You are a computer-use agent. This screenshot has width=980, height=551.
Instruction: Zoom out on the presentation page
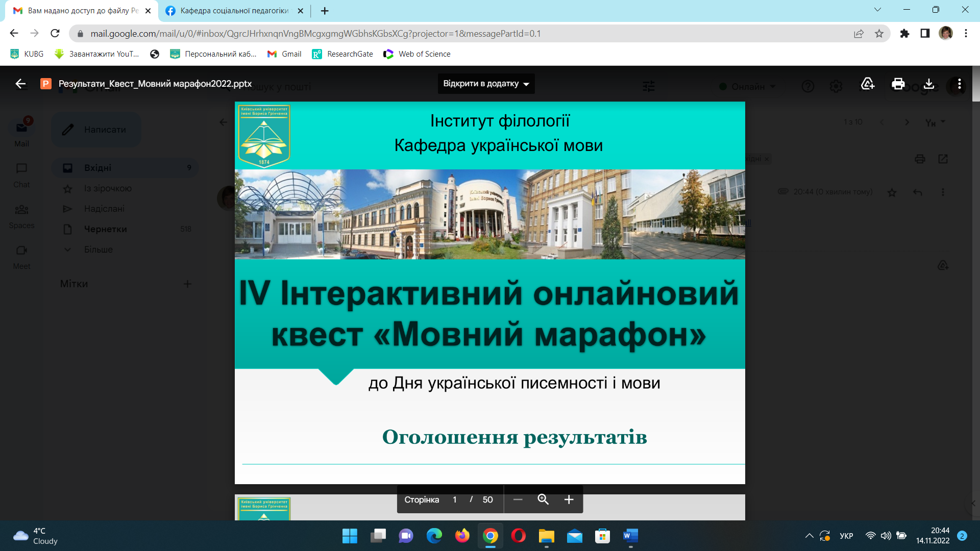click(x=518, y=499)
